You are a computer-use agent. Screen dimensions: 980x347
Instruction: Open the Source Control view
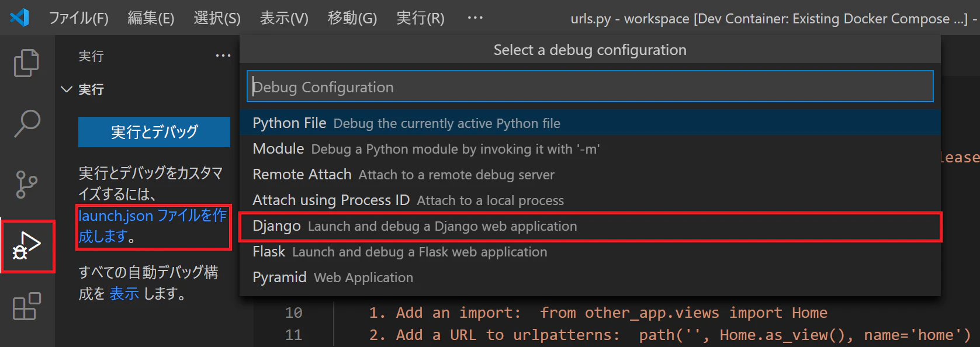(x=26, y=185)
